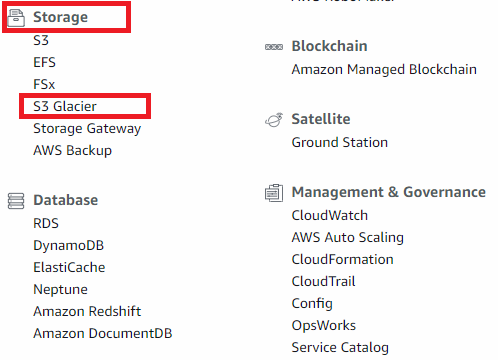Click the Management & Governance clipboard icon
498x360 pixels.
click(x=274, y=193)
